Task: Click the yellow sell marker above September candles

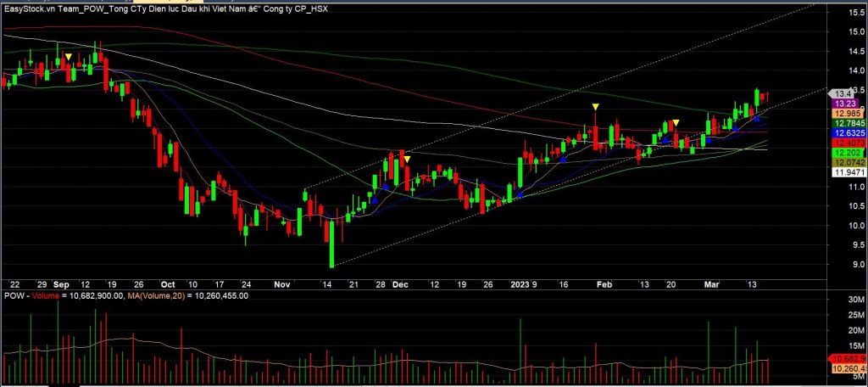Action: click(68, 57)
